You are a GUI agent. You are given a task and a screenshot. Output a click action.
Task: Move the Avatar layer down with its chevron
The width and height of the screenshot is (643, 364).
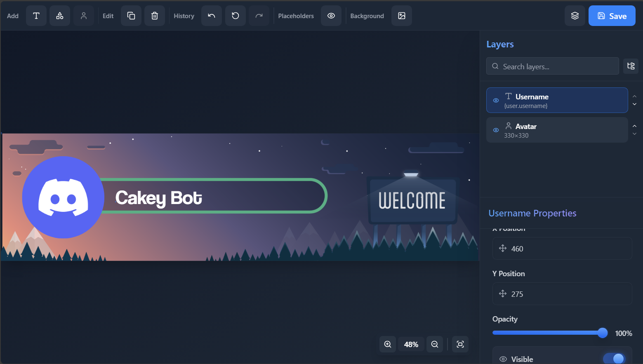[635, 134]
